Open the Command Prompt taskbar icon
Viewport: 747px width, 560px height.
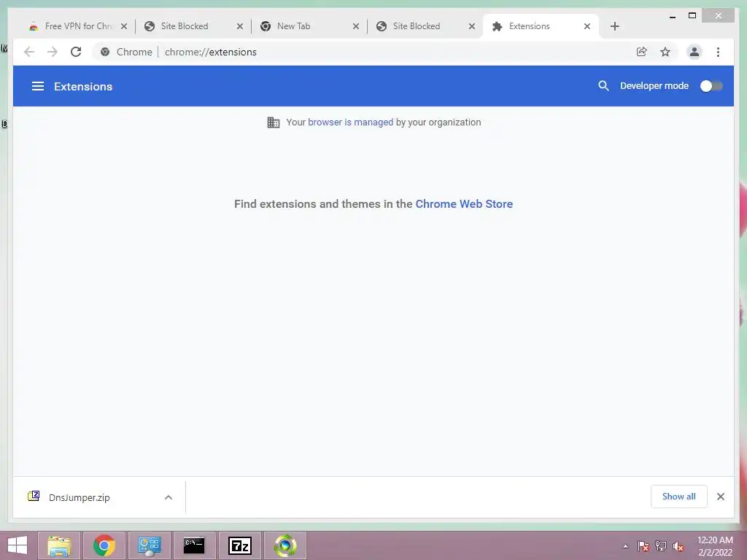click(x=194, y=545)
